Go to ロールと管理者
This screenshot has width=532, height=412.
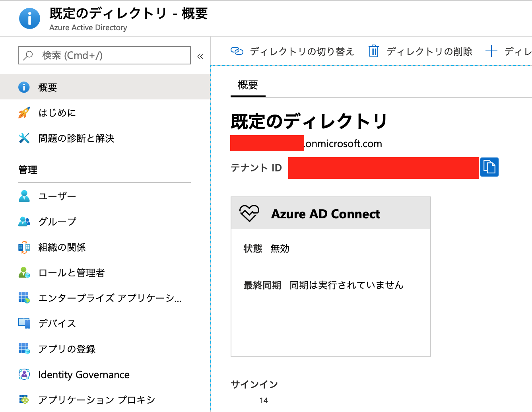coord(71,273)
